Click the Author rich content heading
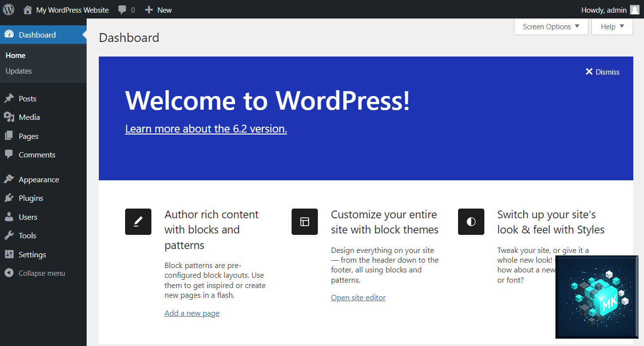This screenshot has width=644, height=346. 212,230
